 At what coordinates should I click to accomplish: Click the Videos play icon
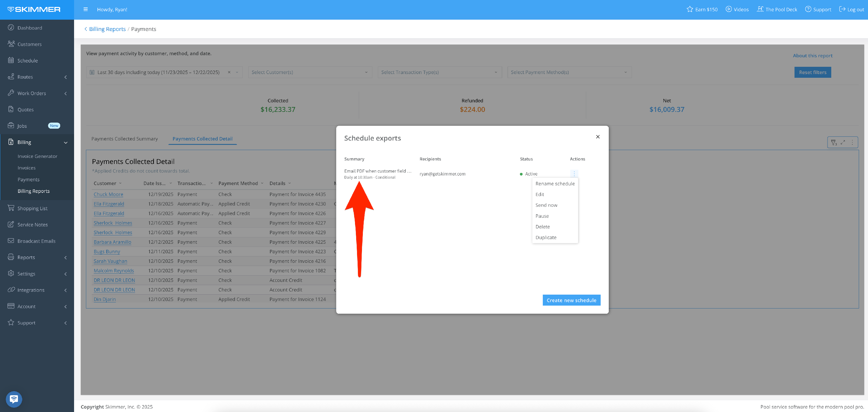point(729,10)
